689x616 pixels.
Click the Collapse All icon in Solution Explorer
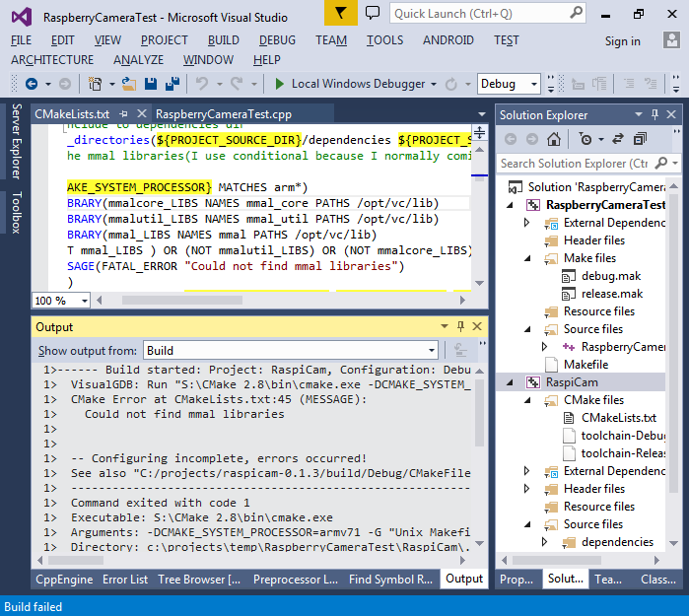coord(640,139)
